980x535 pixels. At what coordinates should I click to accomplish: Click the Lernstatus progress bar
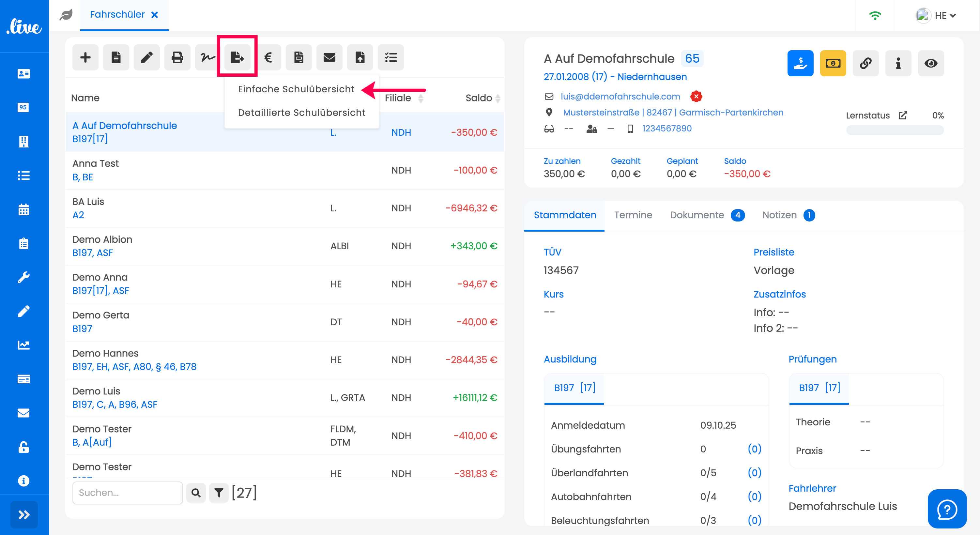(895, 130)
